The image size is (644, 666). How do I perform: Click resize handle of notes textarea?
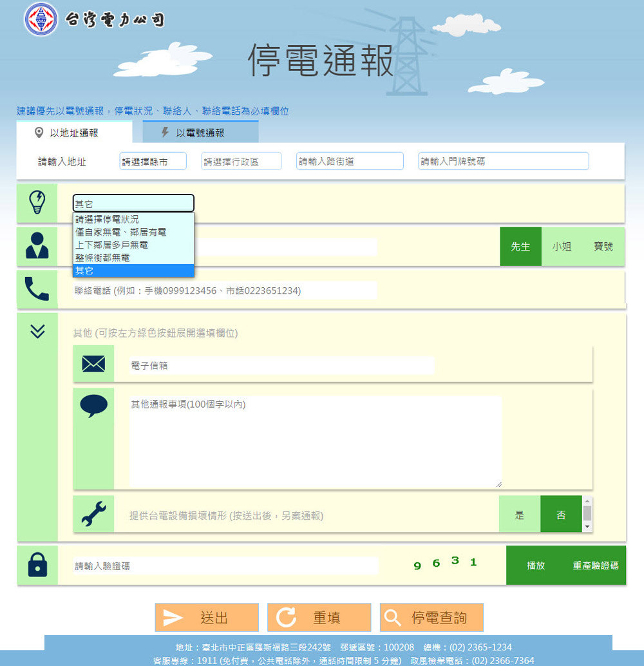[498, 484]
